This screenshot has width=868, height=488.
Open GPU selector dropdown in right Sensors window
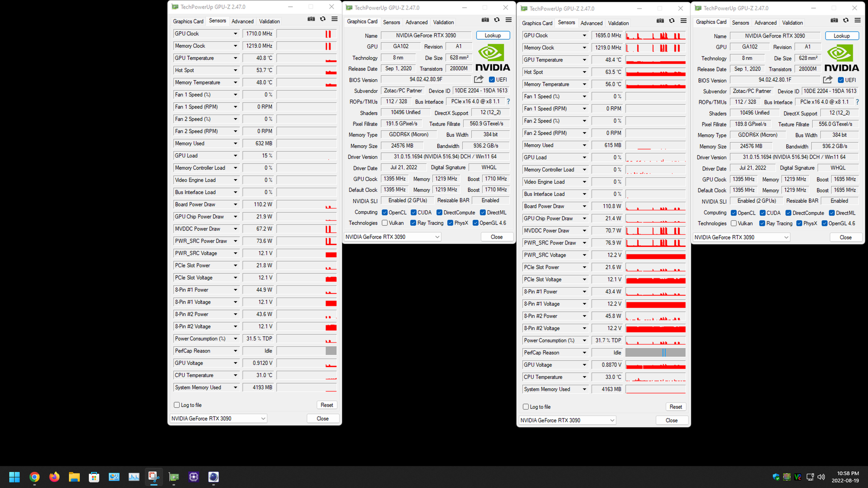point(567,420)
